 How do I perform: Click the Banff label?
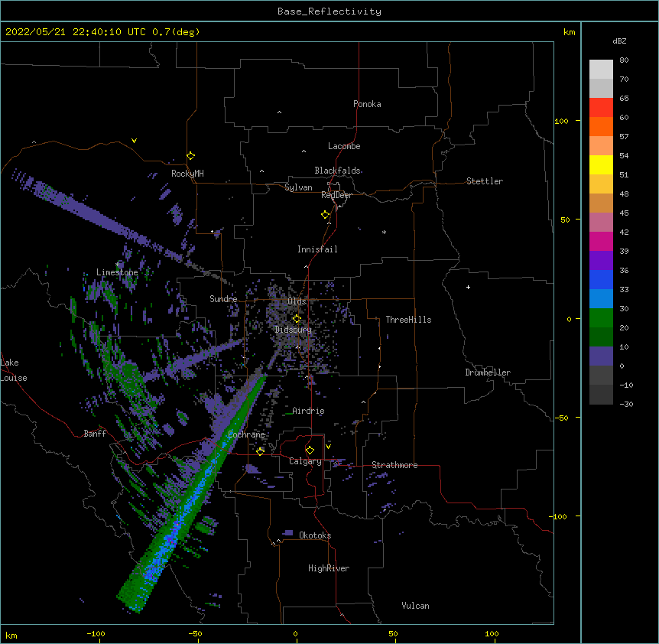point(95,434)
